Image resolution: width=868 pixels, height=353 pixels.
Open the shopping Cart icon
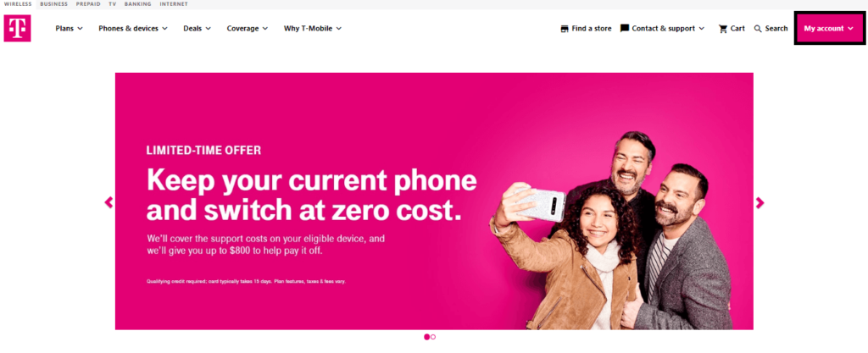[x=723, y=29]
